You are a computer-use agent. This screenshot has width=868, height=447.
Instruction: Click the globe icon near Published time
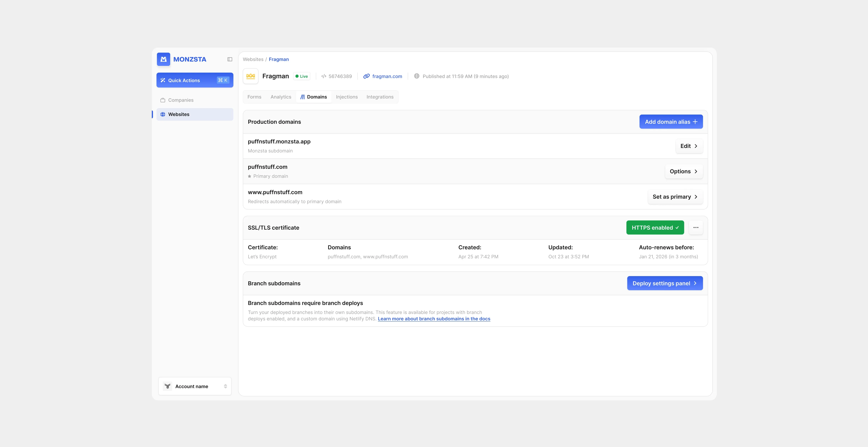[x=417, y=76]
